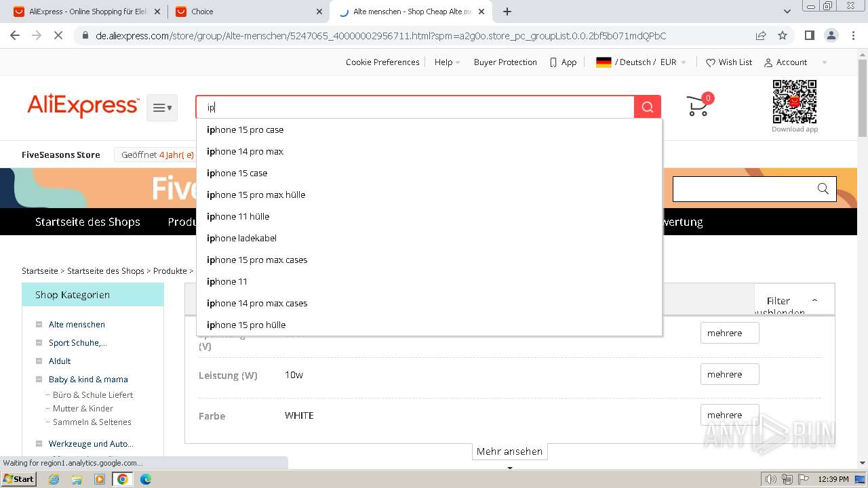Select suggestion iphone ladekabel

point(429,238)
